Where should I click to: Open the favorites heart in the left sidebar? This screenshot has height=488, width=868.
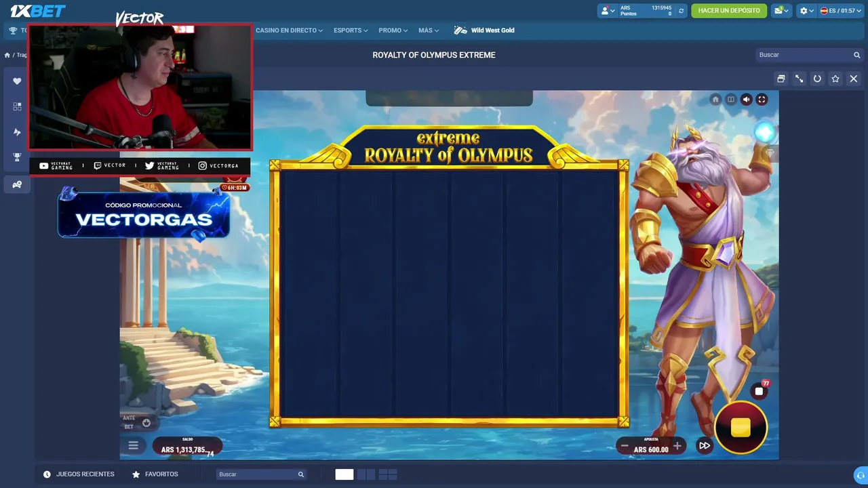point(17,81)
